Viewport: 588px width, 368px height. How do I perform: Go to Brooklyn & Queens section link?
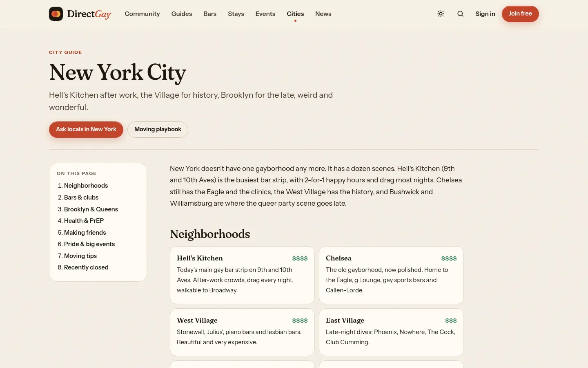tap(91, 209)
